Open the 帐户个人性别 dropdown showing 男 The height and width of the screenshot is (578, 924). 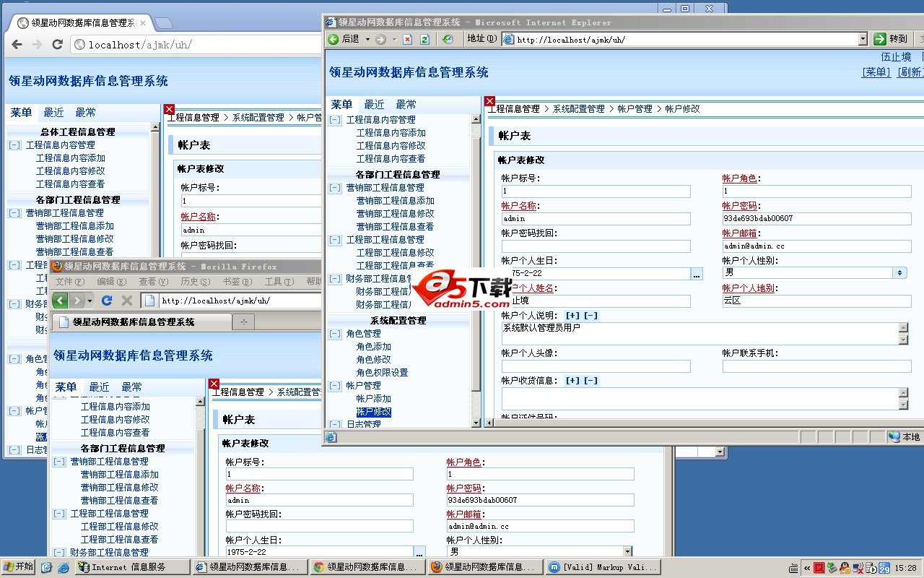point(900,272)
